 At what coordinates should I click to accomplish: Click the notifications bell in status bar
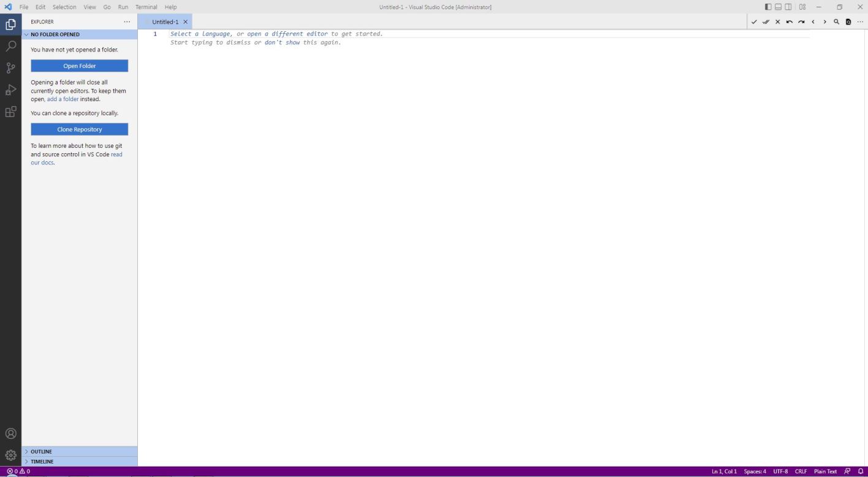pos(860,471)
